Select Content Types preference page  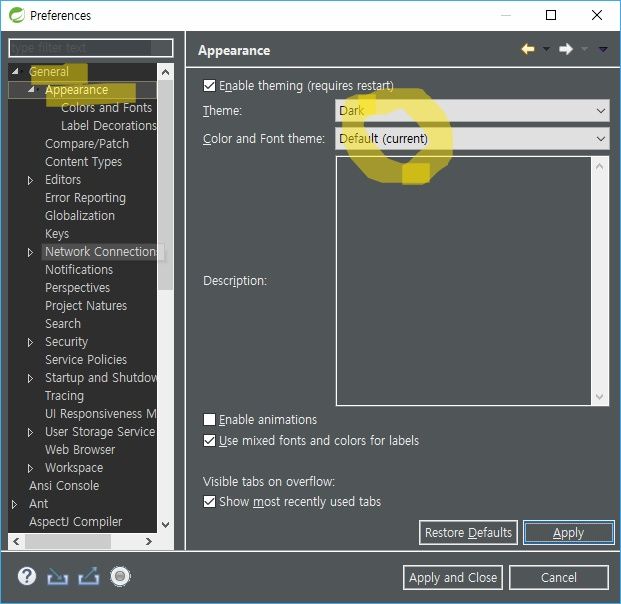click(83, 162)
